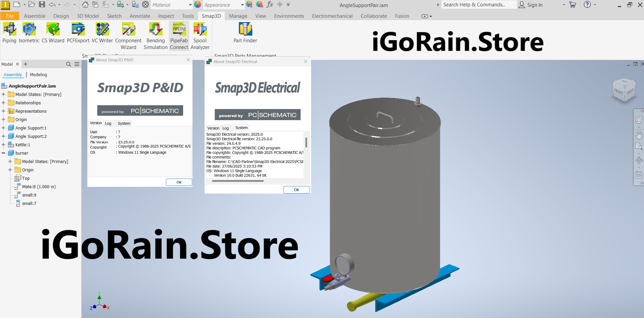This screenshot has width=644, height=318.
Task: Launch the Isometric tool
Action: coord(29,33)
